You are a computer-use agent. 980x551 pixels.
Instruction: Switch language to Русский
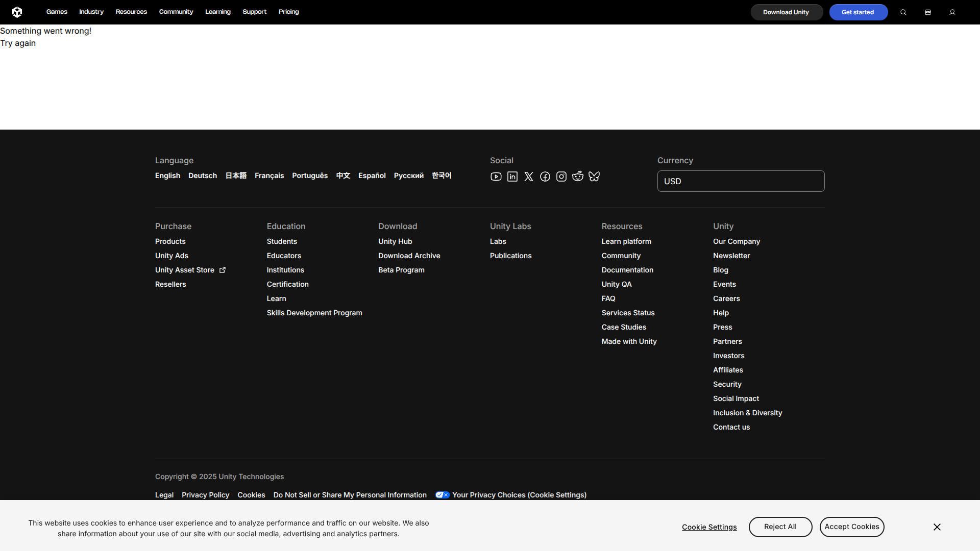tap(409, 176)
